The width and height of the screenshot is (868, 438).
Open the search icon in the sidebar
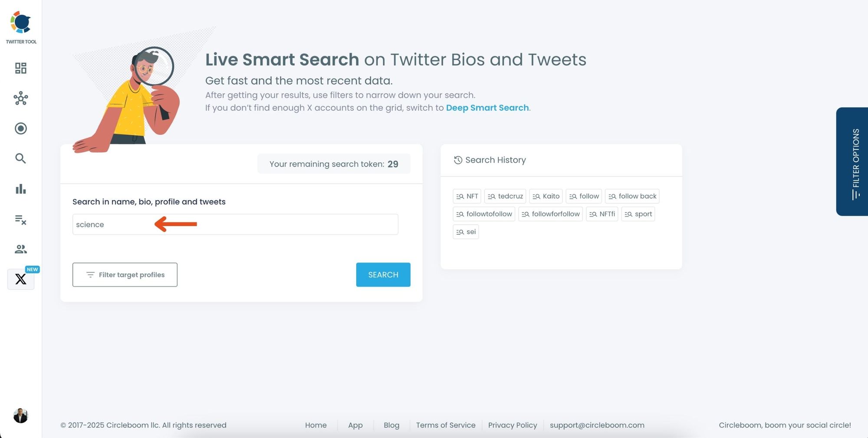point(20,159)
